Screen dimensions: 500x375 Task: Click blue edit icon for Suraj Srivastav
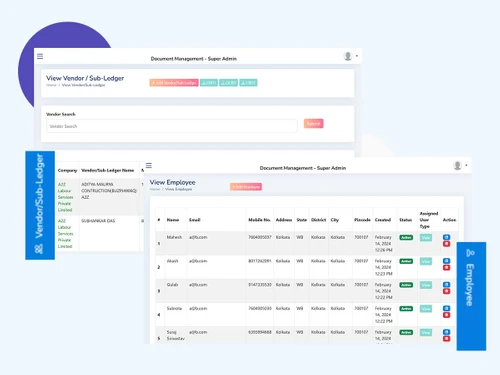point(446,332)
